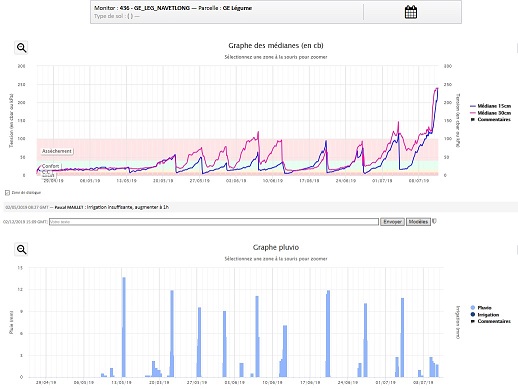Select the Graphe pluvio title

coord(276,247)
